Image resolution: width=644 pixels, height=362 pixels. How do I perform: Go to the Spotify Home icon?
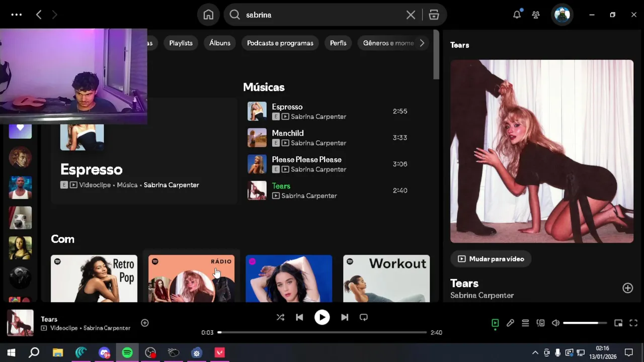point(208,15)
